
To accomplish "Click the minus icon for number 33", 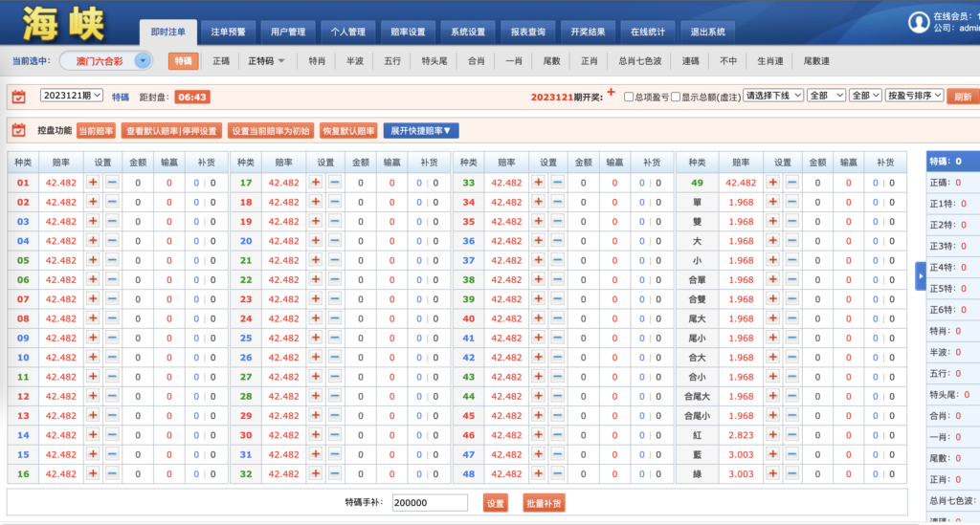I will (x=557, y=183).
